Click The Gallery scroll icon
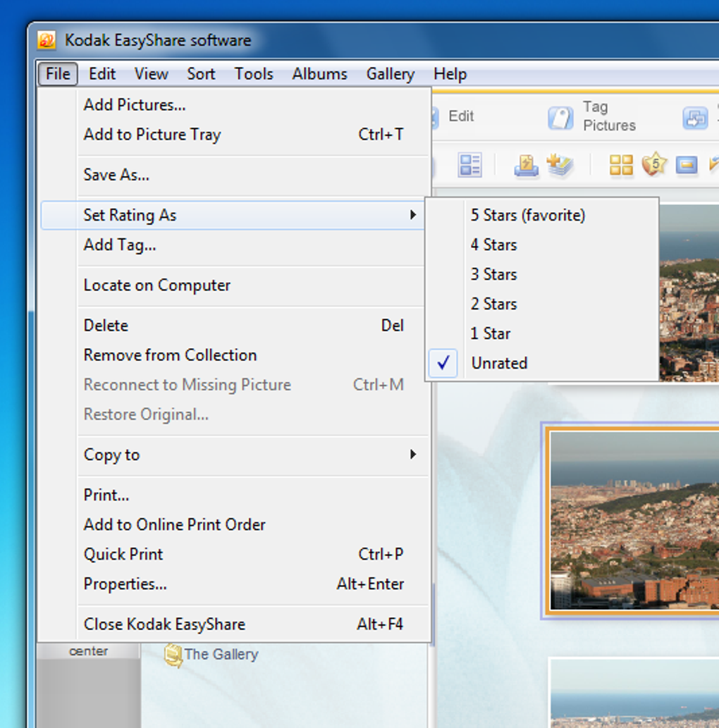 [173, 655]
